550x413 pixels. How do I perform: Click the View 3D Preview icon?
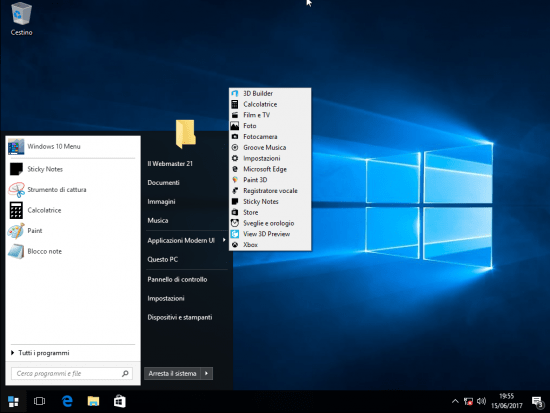tap(235, 234)
